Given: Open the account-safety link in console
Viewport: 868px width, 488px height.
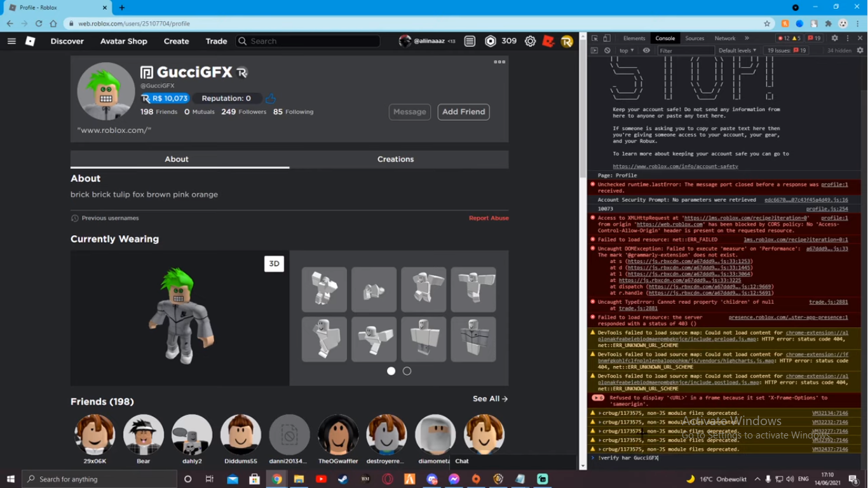Looking at the screenshot, I should tap(675, 166).
